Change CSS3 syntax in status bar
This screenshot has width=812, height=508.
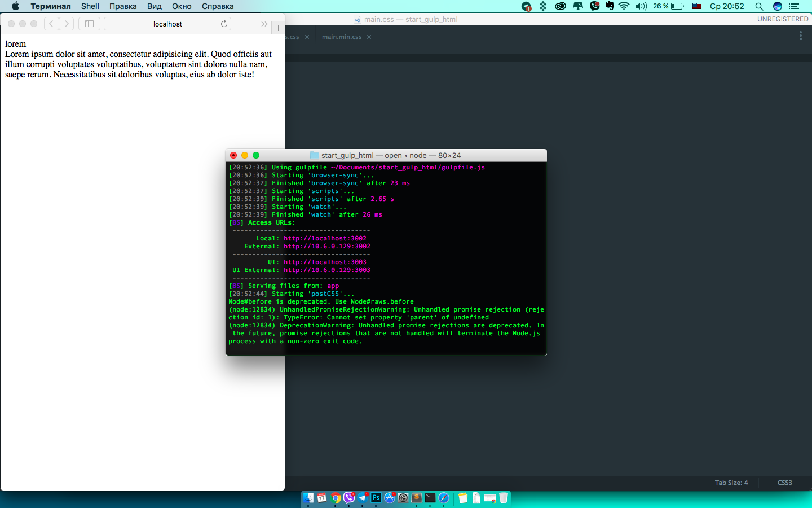[x=784, y=483]
